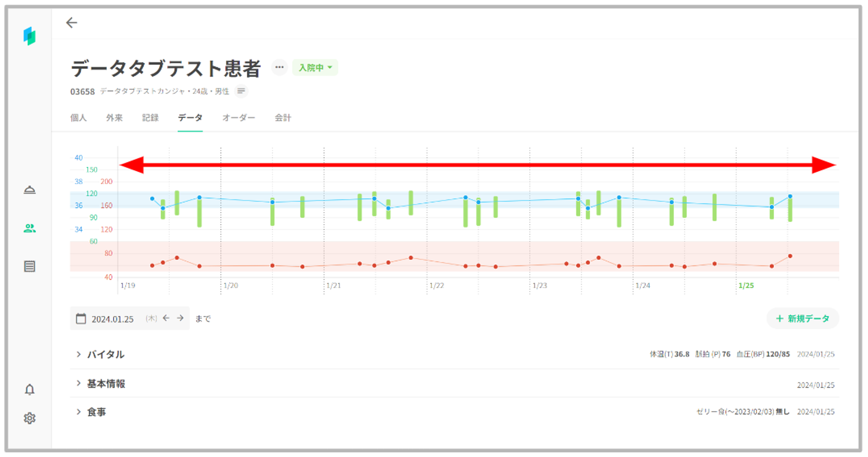868x457 pixels.
Task: Open the calendar date picker icon
Action: 81,319
